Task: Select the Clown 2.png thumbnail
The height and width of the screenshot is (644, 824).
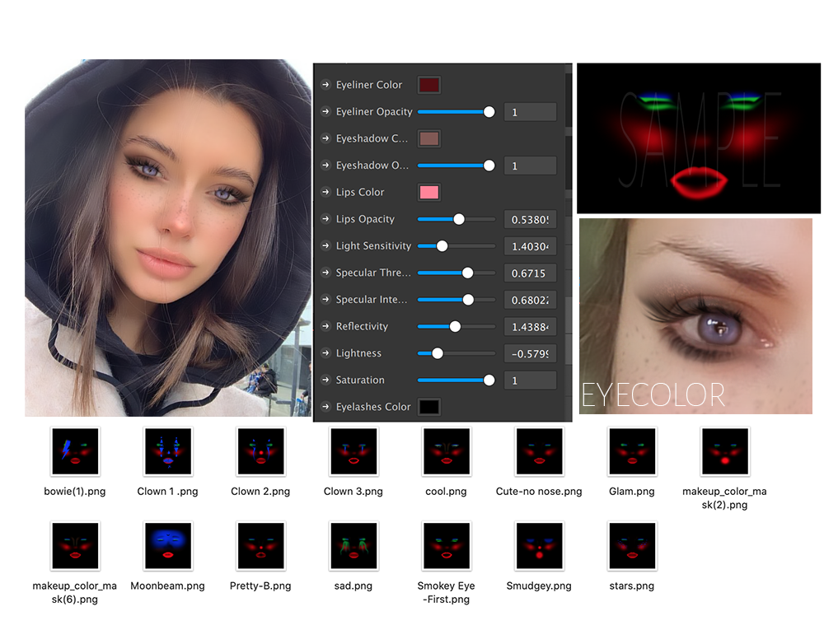Action: point(260,451)
